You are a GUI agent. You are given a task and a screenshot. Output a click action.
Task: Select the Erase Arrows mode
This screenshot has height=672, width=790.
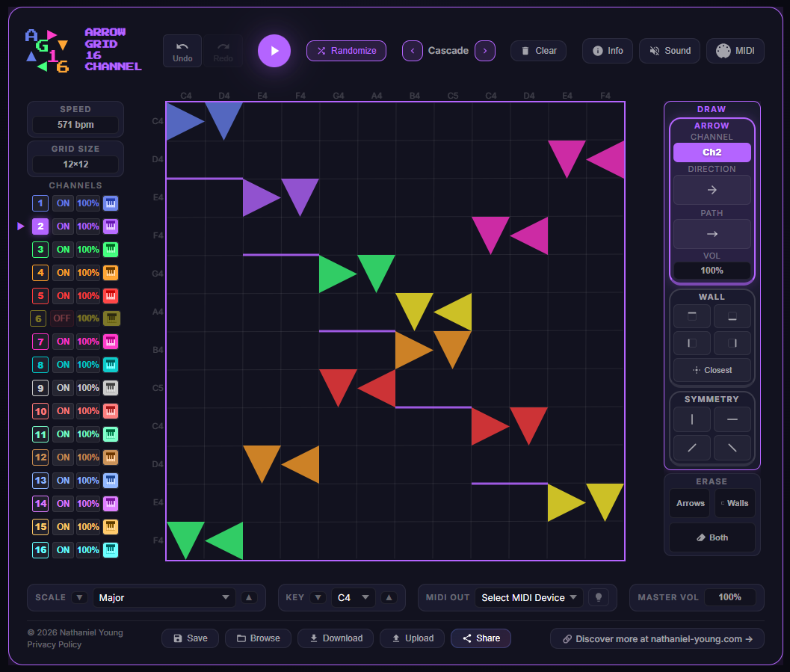coord(689,503)
